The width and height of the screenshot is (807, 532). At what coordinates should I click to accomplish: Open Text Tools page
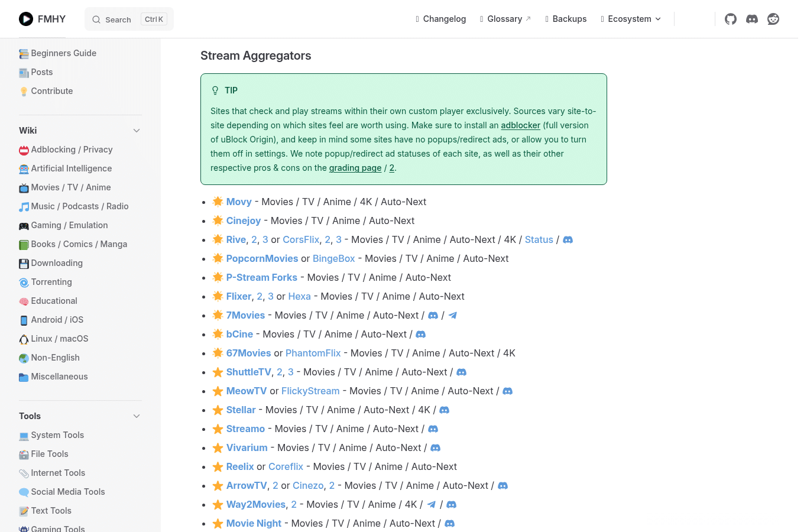pyautogui.click(x=51, y=511)
